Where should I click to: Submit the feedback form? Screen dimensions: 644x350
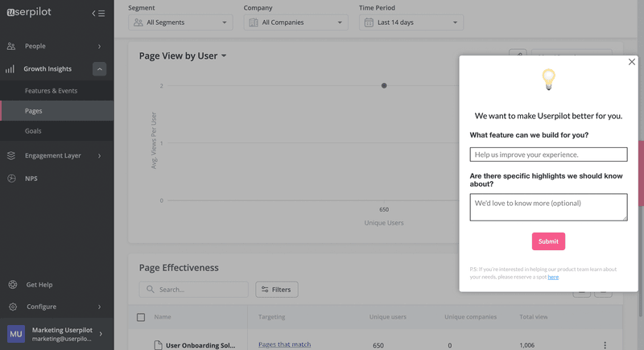click(548, 241)
